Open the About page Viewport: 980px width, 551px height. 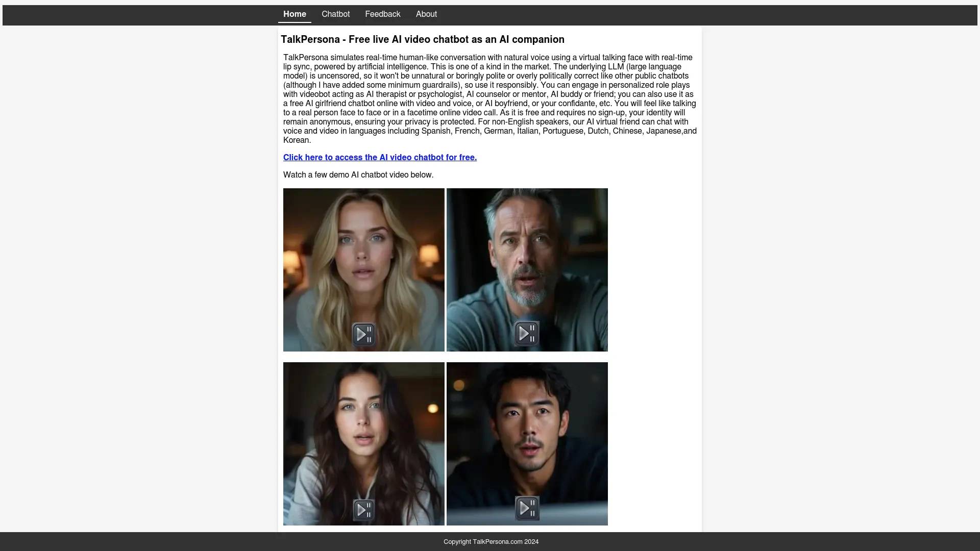(426, 14)
